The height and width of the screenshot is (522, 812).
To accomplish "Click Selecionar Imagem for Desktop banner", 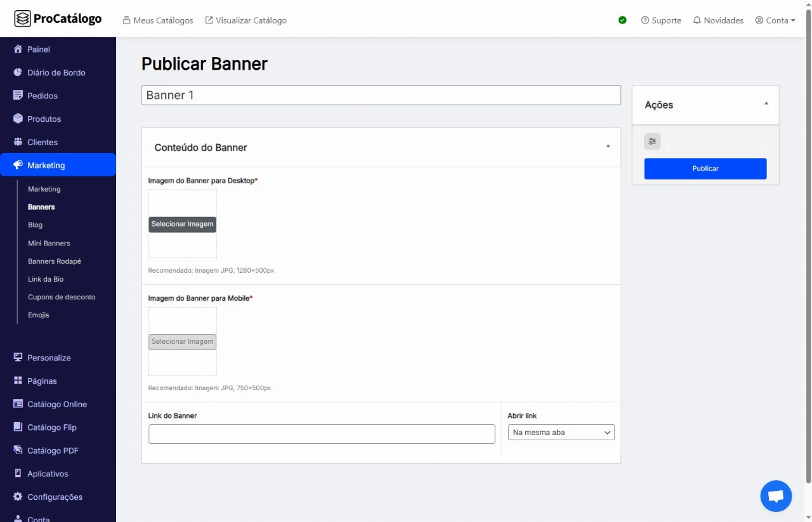I will pyautogui.click(x=182, y=224).
